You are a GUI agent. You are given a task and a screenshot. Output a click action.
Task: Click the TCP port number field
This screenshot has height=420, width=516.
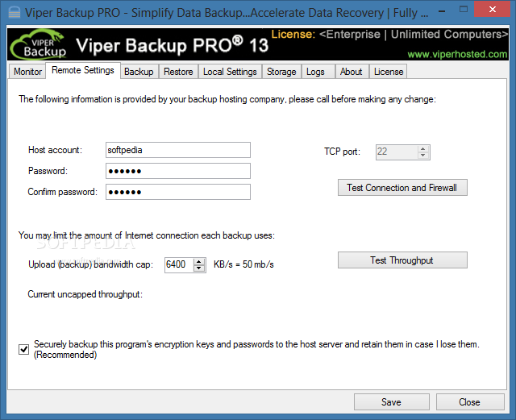397,152
